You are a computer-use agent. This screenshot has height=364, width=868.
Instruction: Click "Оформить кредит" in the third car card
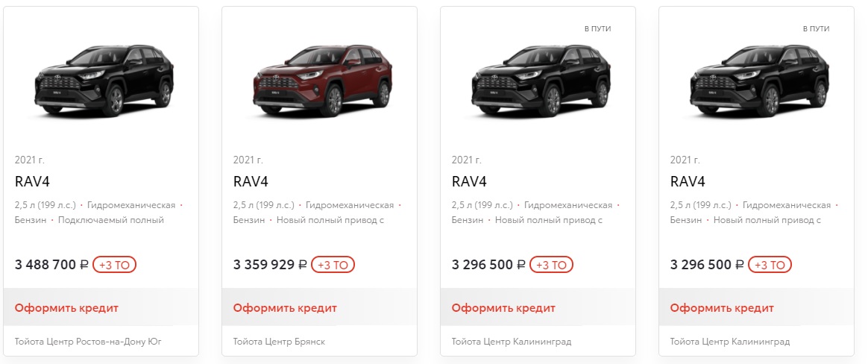pyautogui.click(x=503, y=307)
